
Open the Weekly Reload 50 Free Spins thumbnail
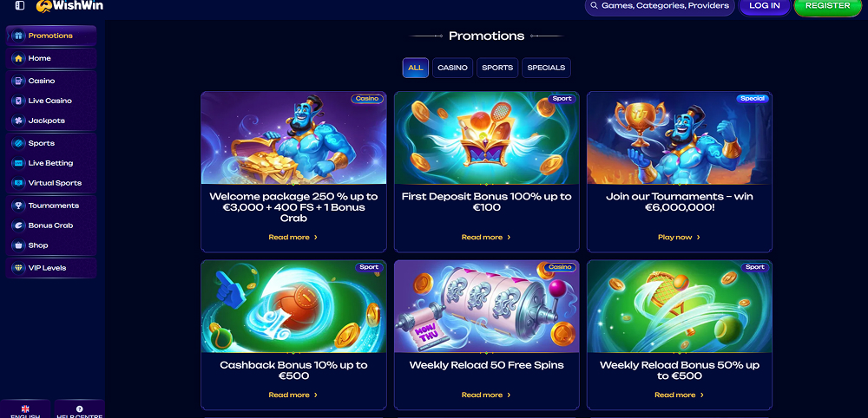click(487, 306)
